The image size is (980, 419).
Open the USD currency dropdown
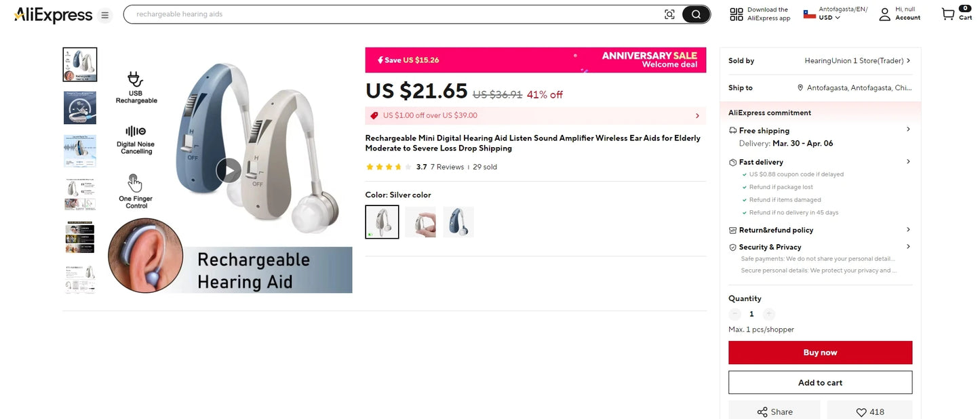tap(829, 18)
